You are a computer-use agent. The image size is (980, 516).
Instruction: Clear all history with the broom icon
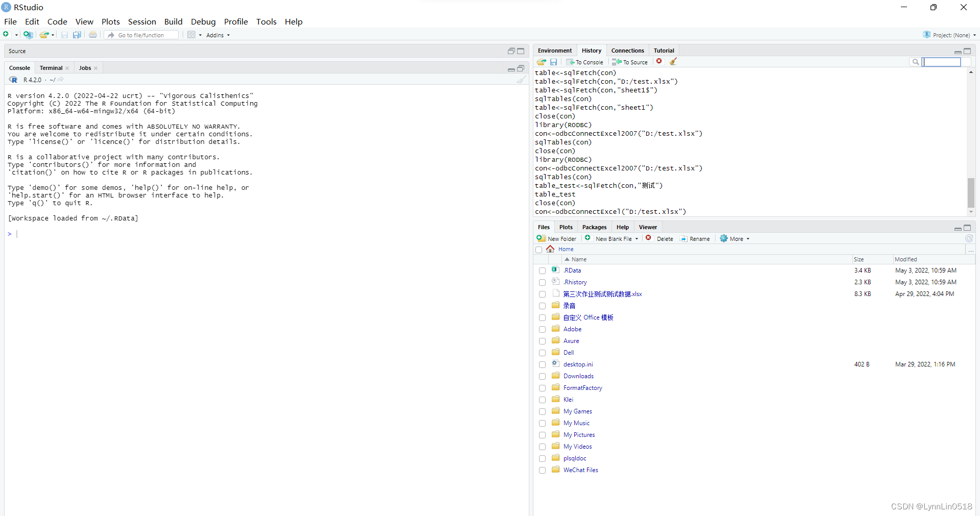tap(673, 61)
